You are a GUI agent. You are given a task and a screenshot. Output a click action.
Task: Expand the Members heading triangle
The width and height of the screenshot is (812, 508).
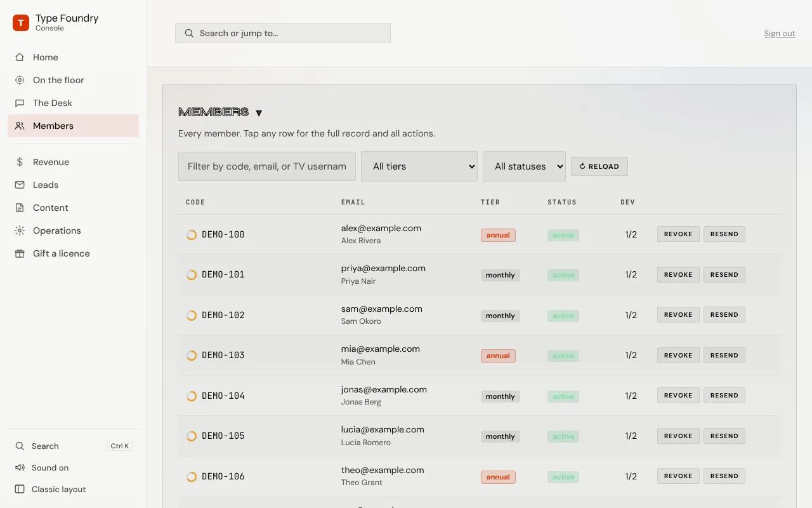coord(259,113)
